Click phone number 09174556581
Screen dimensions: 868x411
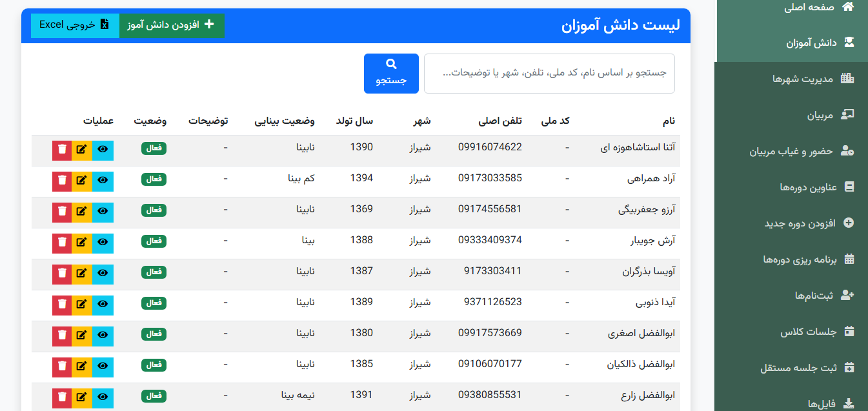(490, 209)
